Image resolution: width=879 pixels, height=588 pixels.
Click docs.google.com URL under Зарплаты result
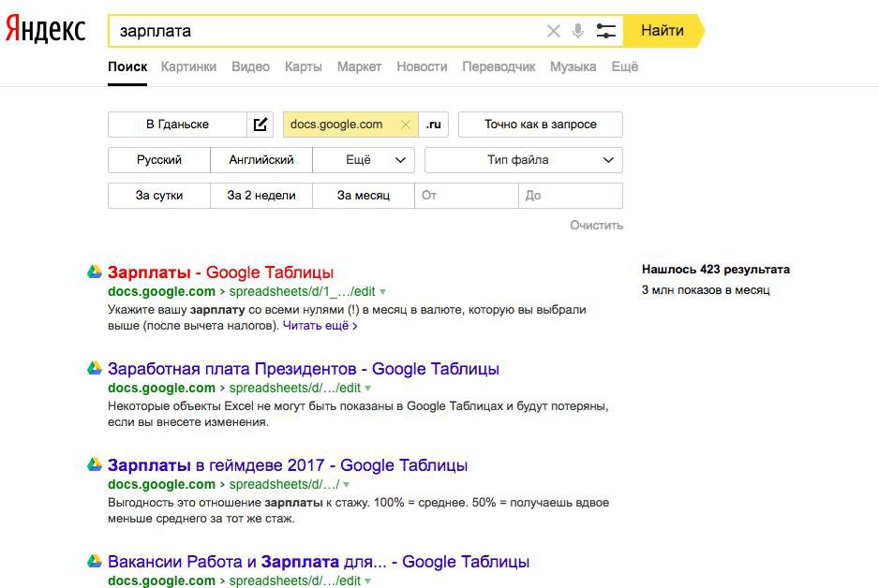(161, 292)
